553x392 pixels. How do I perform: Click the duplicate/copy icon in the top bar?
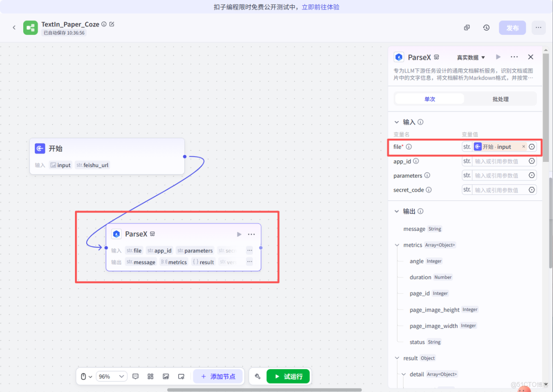pos(467,28)
